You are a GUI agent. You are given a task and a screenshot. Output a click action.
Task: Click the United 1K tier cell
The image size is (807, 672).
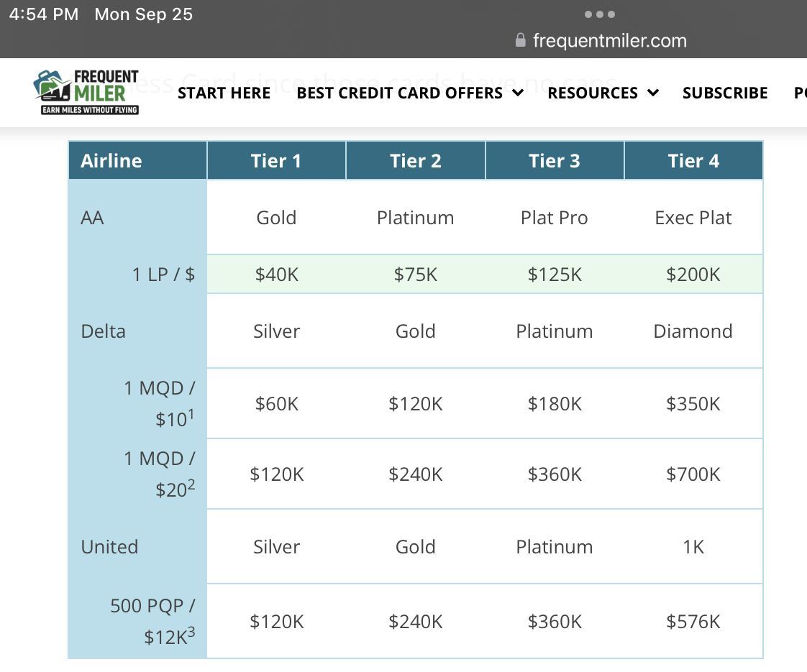click(x=693, y=546)
